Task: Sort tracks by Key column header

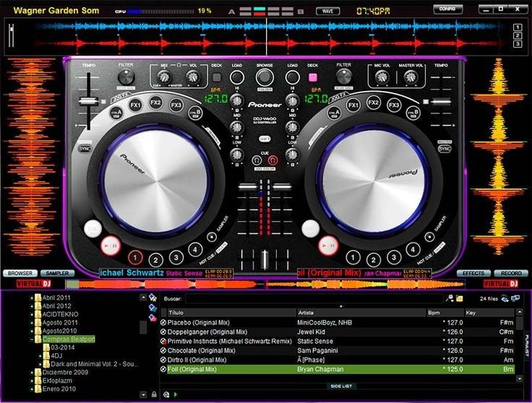Action: pyautogui.click(x=489, y=313)
